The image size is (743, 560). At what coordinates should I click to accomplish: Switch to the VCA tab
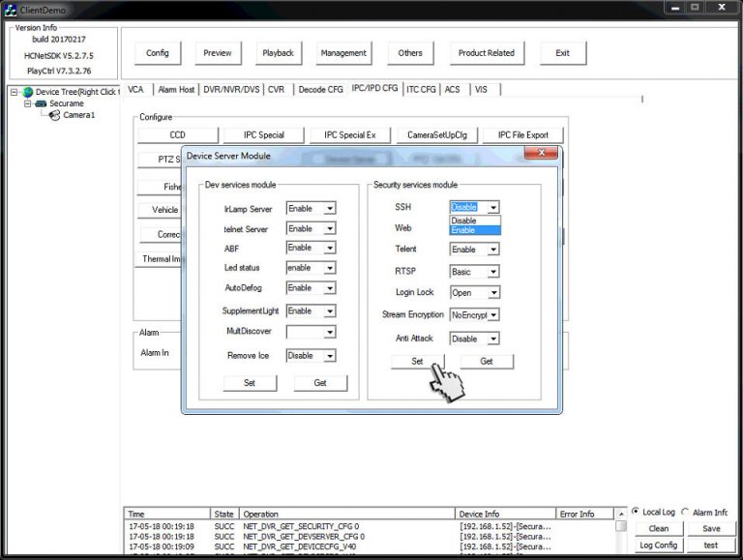(x=136, y=90)
